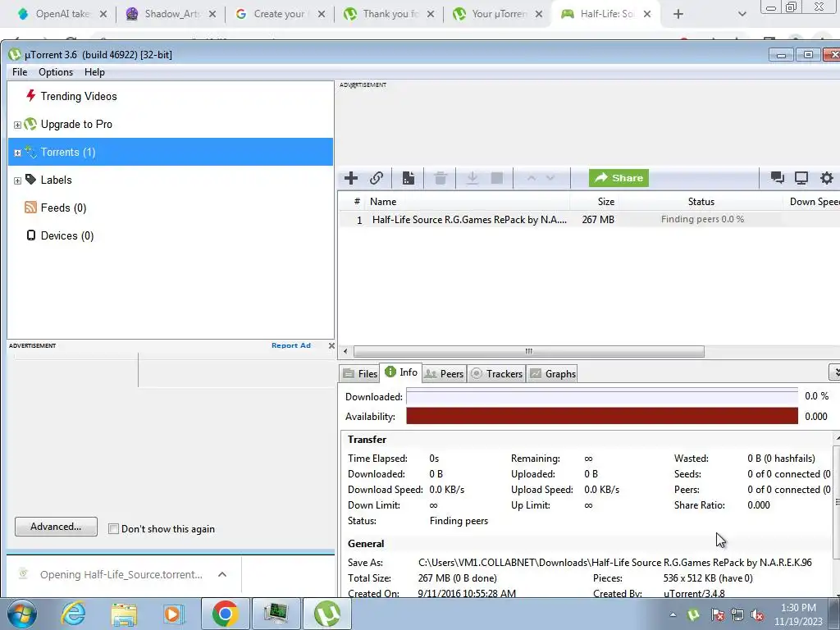Click the torrent list horizontal scrollbar
Screen dimensions: 840x630
coord(529,351)
